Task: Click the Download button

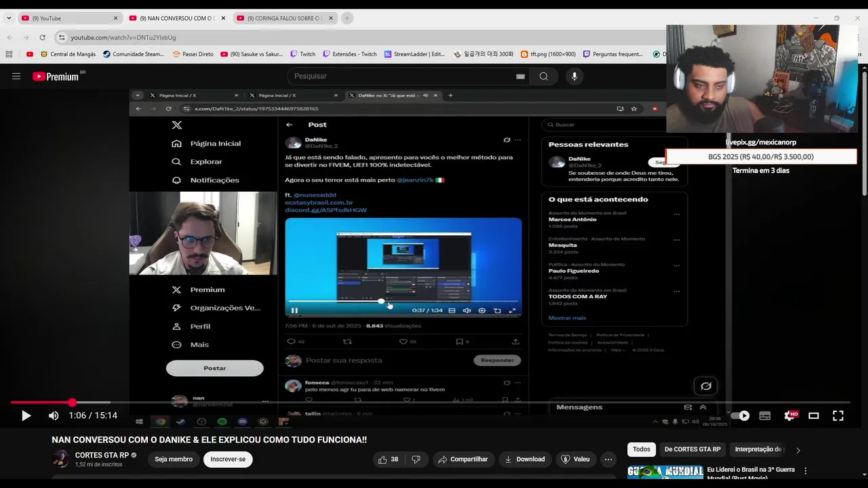Action: click(x=525, y=459)
